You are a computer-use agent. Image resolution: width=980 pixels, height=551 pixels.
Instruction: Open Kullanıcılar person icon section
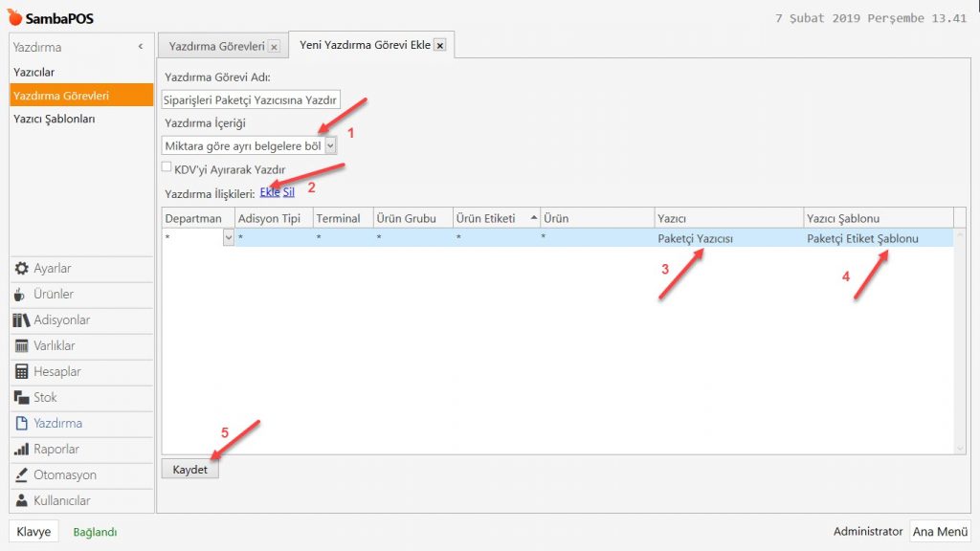[21, 501]
